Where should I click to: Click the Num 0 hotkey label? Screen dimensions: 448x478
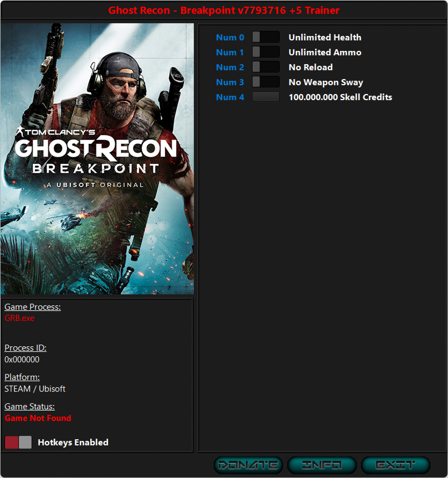point(230,37)
